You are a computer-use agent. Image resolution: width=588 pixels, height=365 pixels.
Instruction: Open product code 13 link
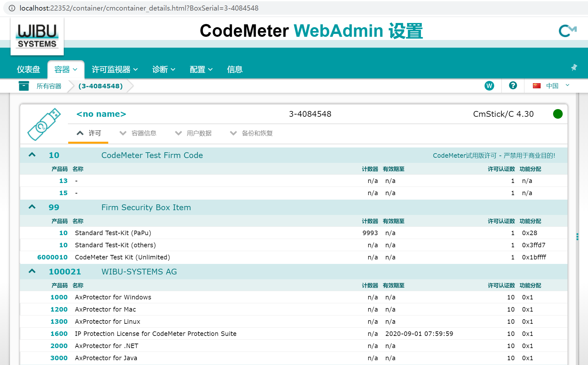[63, 181]
